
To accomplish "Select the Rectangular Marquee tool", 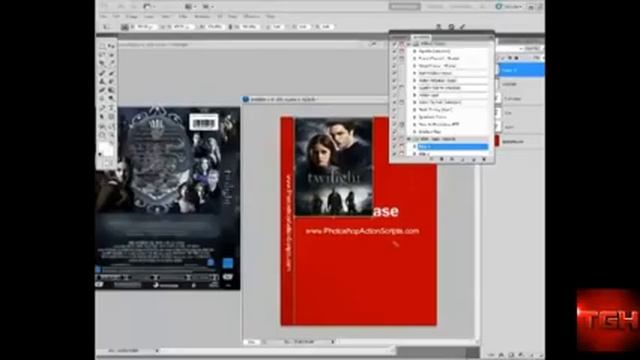I will [102, 46].
